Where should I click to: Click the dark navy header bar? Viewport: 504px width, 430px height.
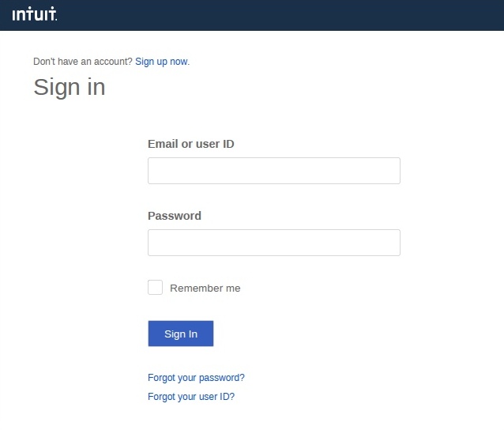click(x=276, y=15)
